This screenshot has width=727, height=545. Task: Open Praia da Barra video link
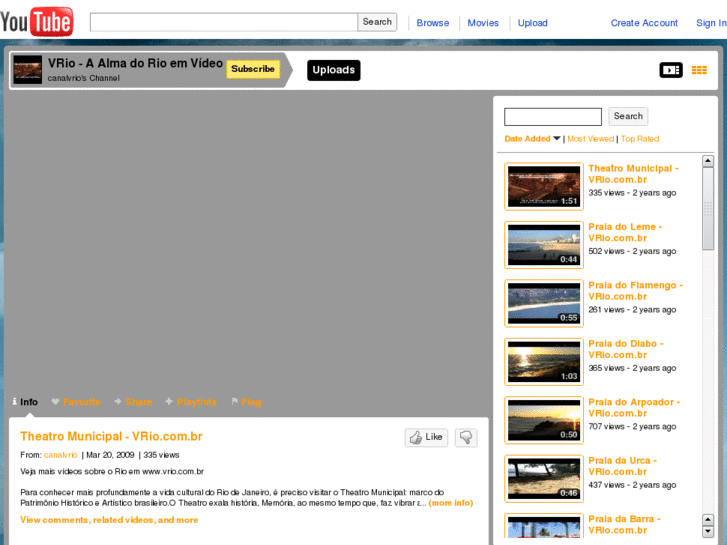(624, 525)
